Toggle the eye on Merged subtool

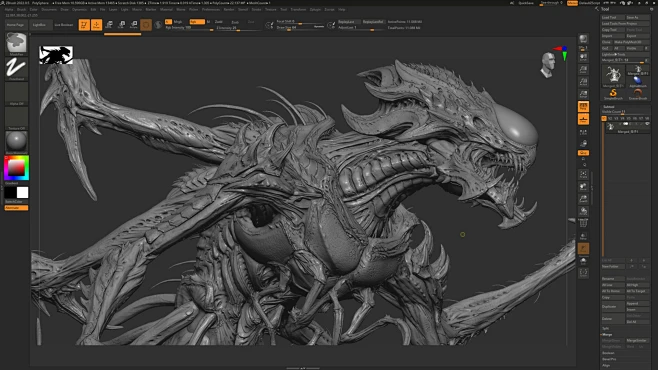(x=647, y=124)
